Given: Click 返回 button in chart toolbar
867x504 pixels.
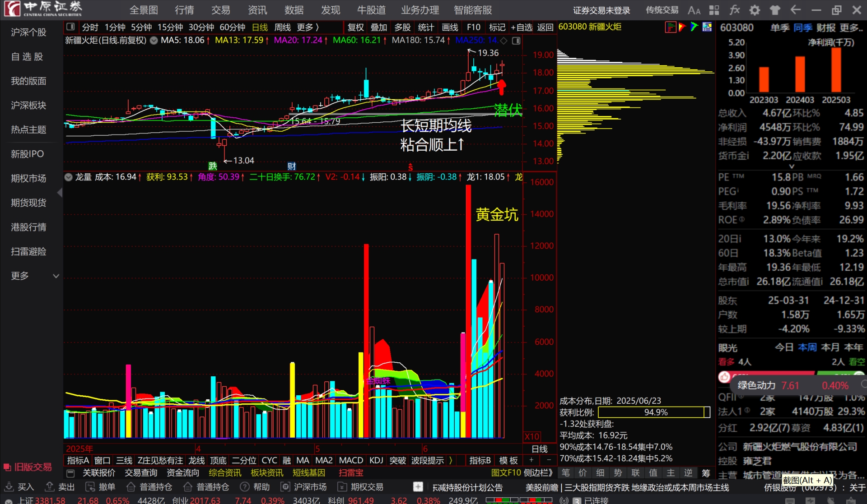Looking at the screenshot, I should click(545, 27).
